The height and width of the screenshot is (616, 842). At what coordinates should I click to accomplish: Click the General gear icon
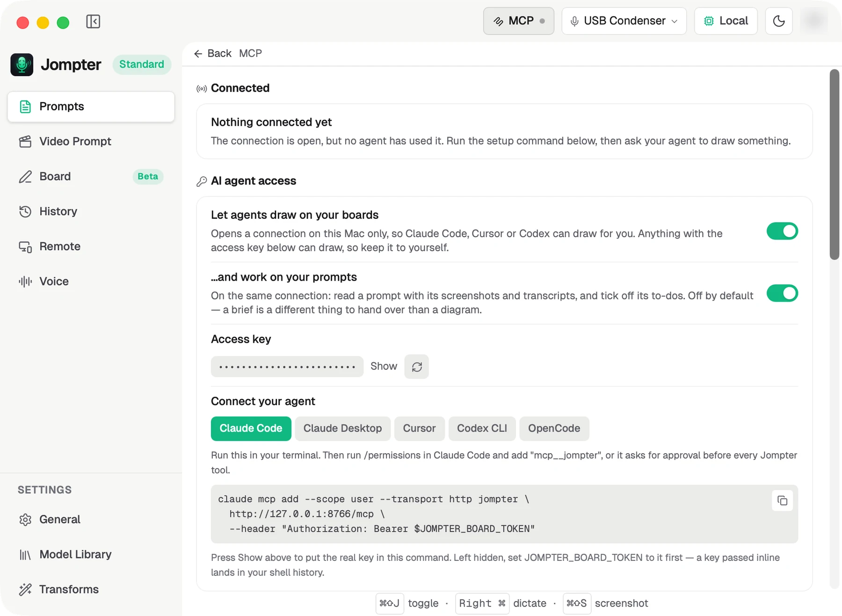coord(25,520)
